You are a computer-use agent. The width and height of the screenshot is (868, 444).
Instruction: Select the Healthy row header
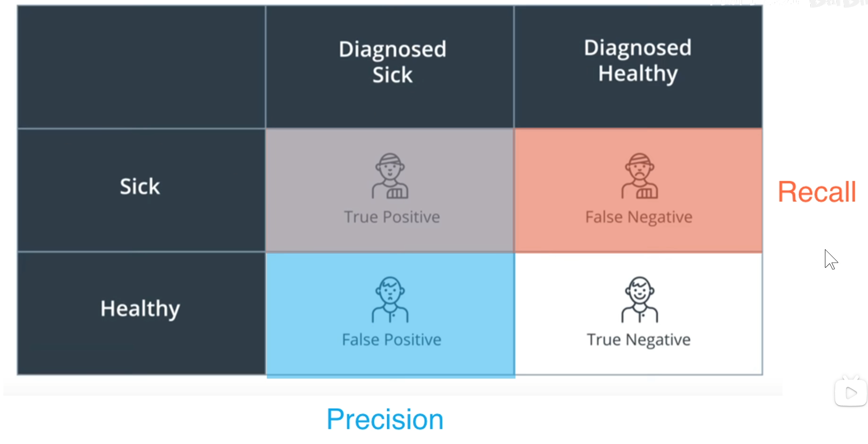(140, 309)
